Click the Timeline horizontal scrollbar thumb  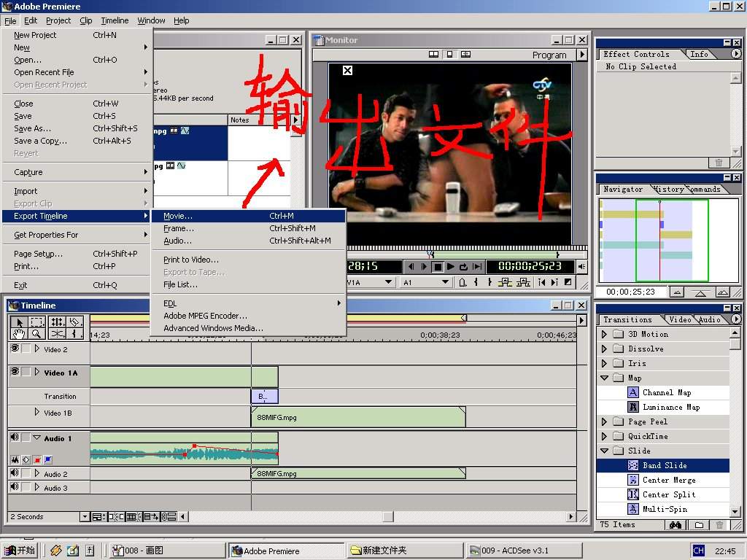click(388, 517)
